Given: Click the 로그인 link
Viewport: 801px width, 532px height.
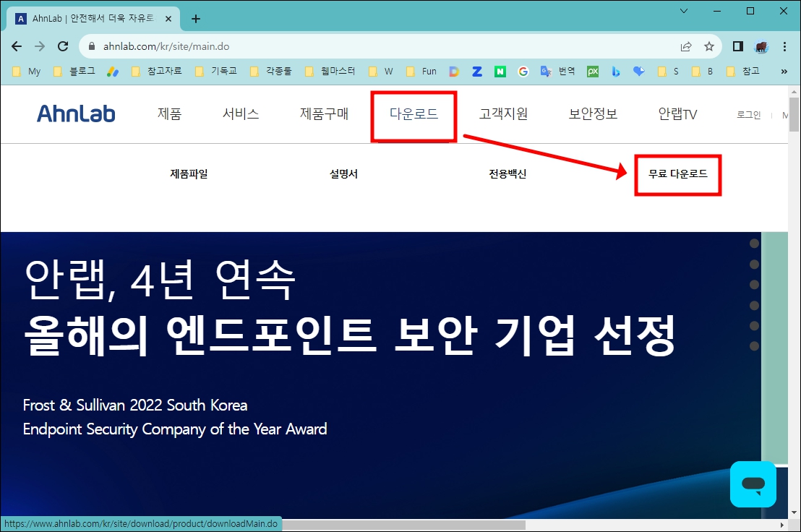Looking at the screenshot, I should pyautogui.click(x=748, y=115).
